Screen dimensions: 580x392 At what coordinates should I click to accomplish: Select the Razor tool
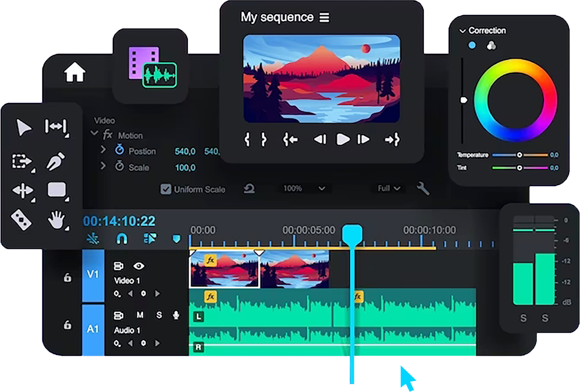pos(21,220)
